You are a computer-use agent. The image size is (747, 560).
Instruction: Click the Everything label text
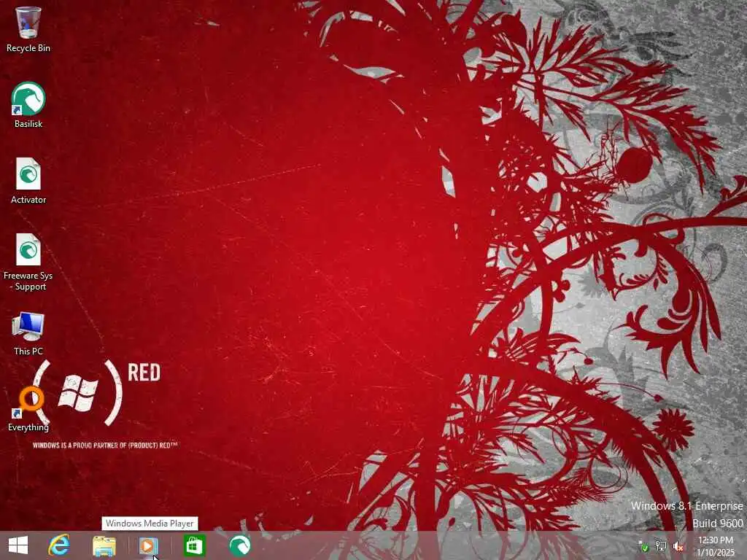point(28,427)
